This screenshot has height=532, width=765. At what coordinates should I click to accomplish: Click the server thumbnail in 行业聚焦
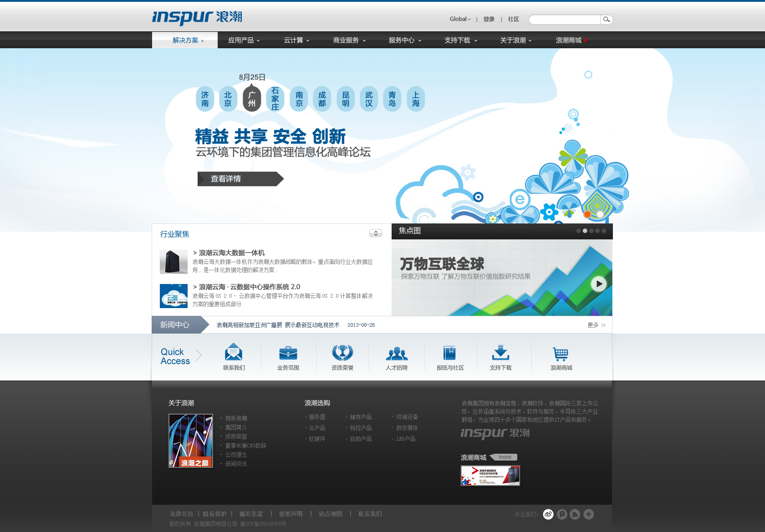coord(173,262)
